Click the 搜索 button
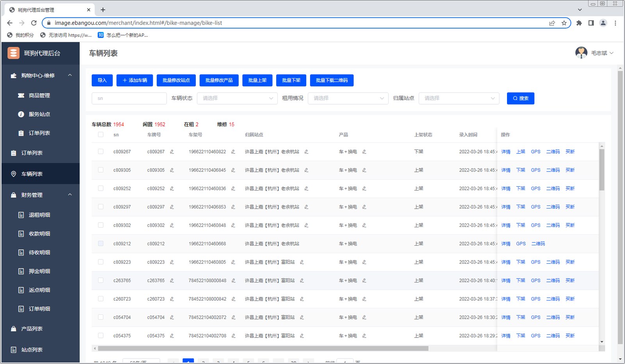This screenshot has width=625, height=364. pos(520,98)
